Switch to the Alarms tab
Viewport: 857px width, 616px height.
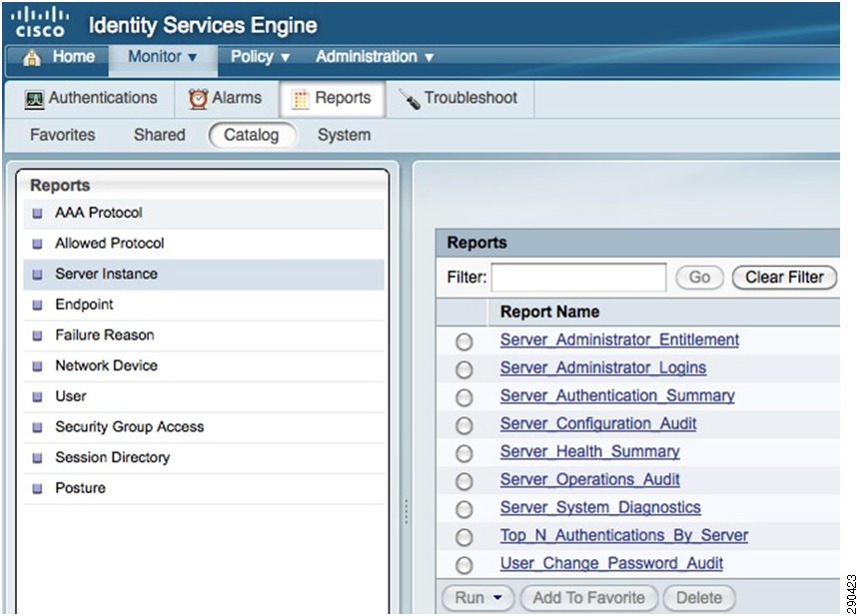tap(226, 98)
